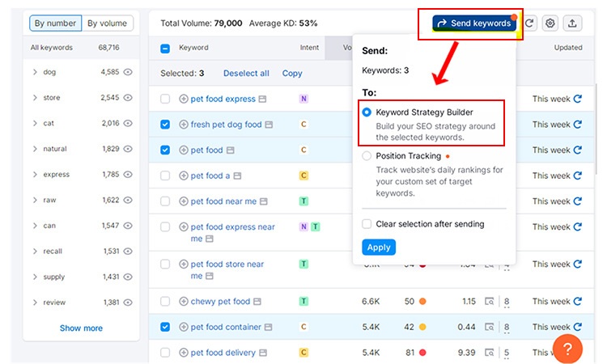Open SERP icon after pet food a

pos(237,176)
